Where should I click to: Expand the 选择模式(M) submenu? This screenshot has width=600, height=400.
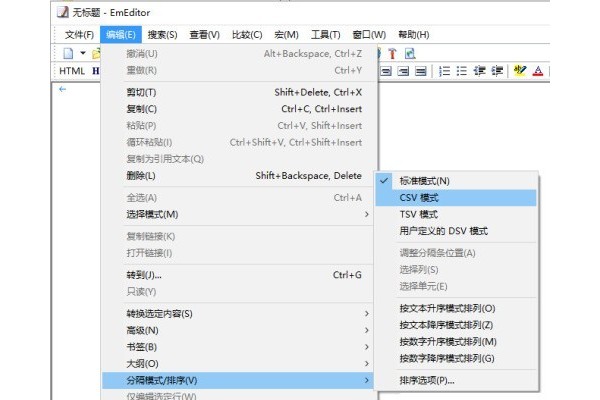(238, 214)
